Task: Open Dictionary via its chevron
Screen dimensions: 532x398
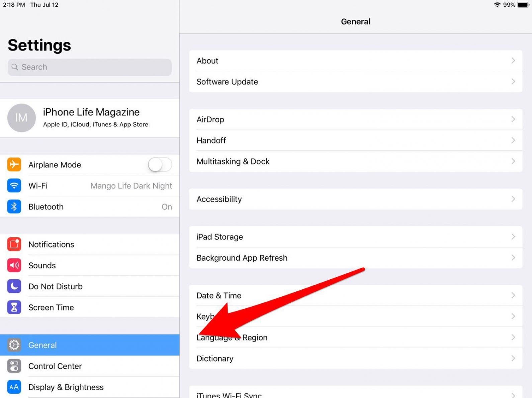Action: [x=513, y=359]
